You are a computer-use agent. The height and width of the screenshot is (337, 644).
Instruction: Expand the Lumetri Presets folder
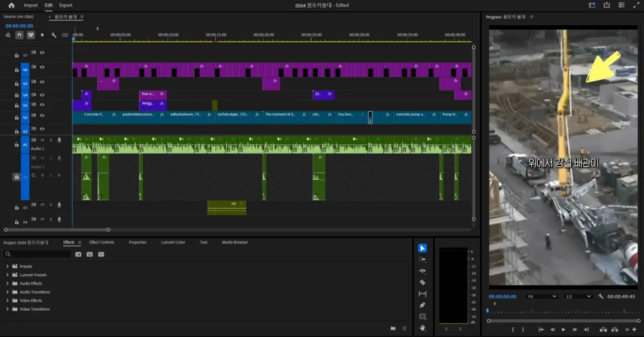8,275
